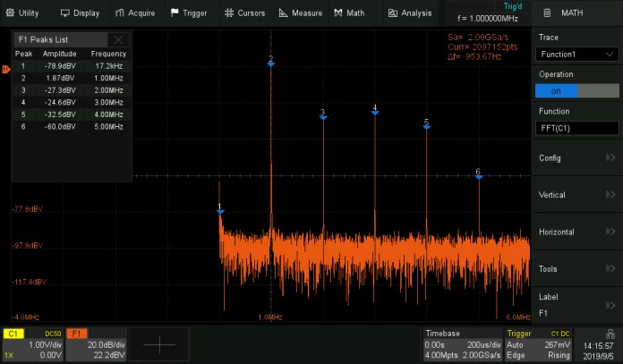The image size is (623, 364).
Task: Click the Label F1 button
Action: click(576, 305)
